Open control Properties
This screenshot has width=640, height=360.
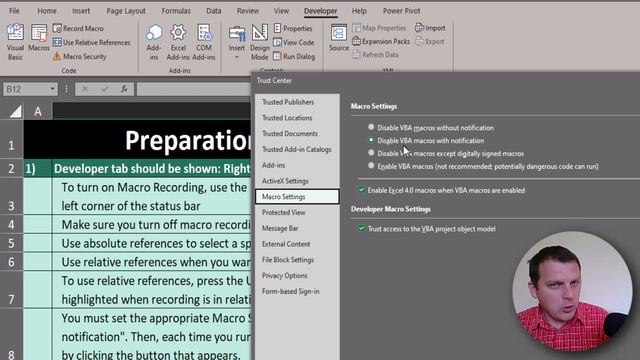point(293,28)
